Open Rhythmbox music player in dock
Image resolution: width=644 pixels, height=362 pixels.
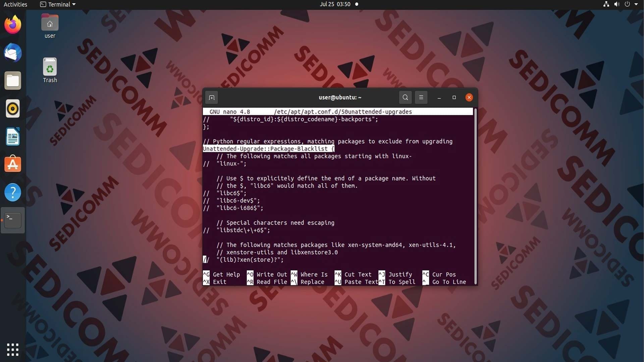coord(13,108)
